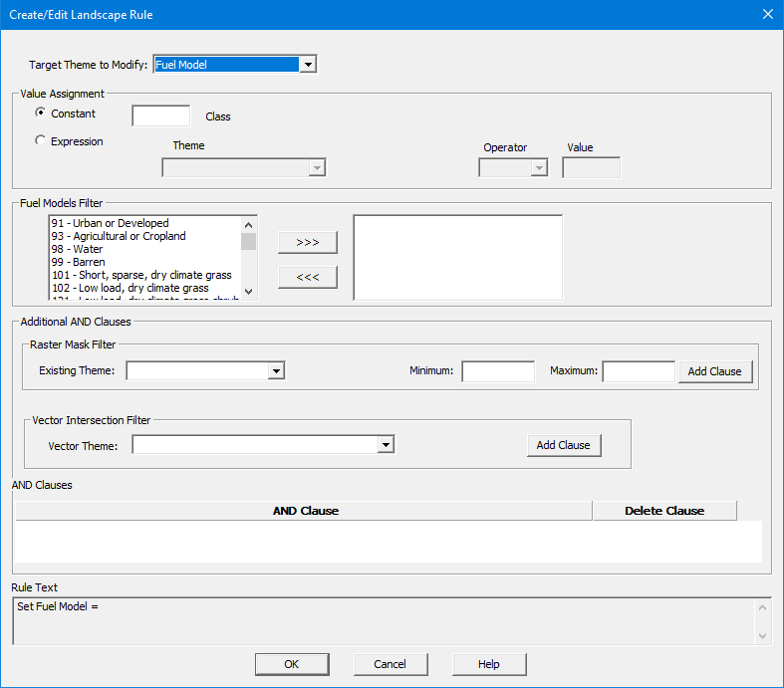784x688 pixels.
Task: Select the Constant radio button
Action: click(x=41, y=113)
